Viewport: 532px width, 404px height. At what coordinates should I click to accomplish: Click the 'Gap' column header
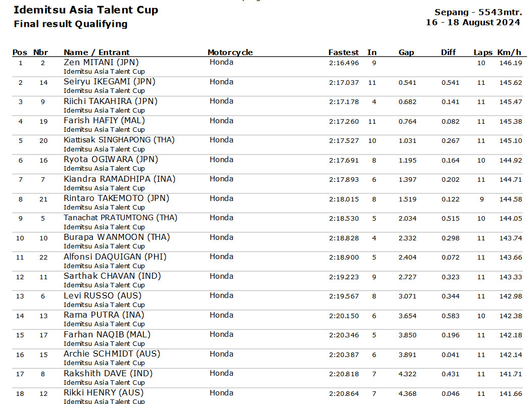406,53
